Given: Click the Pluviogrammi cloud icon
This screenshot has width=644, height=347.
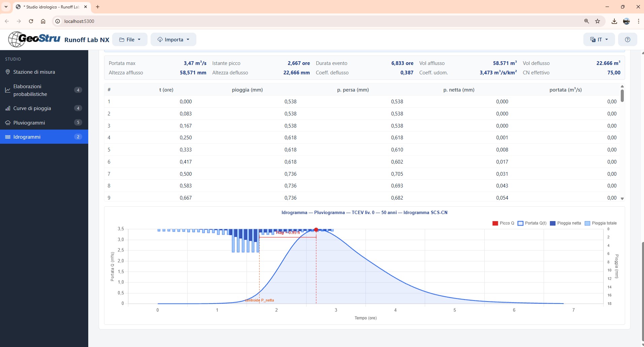Looking at the screenshot, I should 8,123.
